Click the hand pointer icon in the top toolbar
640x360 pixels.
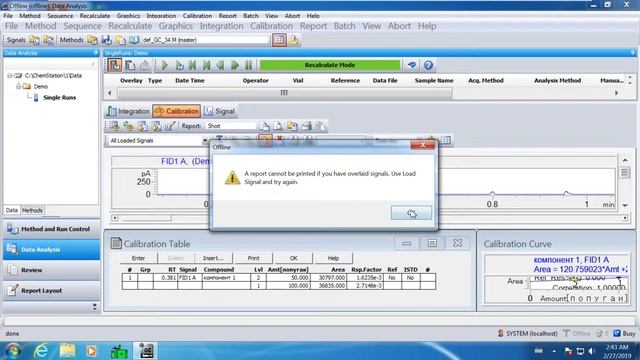coord(293,40)
